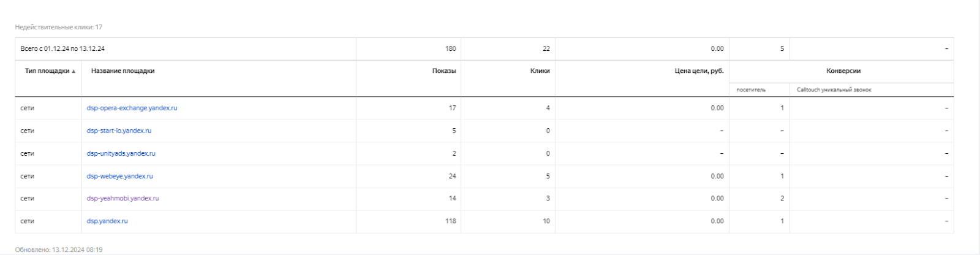Sort the table by Показы header
The image size is (980, 255).
click(443, 71)
